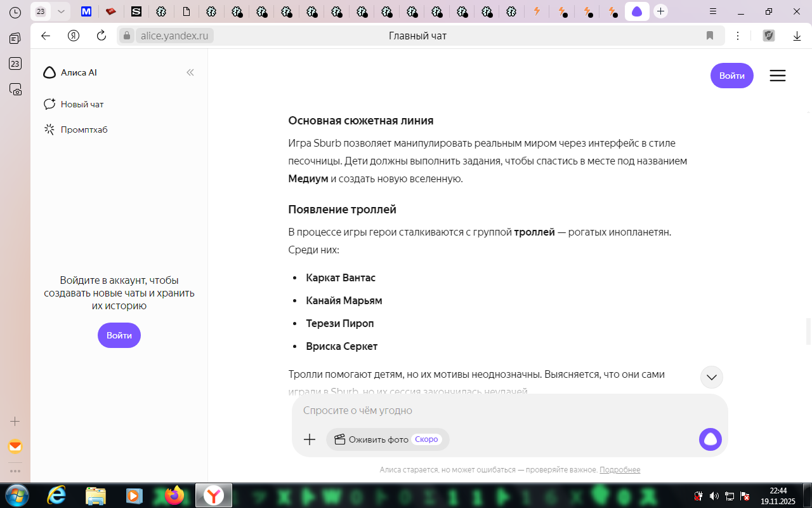Screen dimensions: 812x508
Task: Click the 'Скоро' badge
Action: tap(426, 439)
